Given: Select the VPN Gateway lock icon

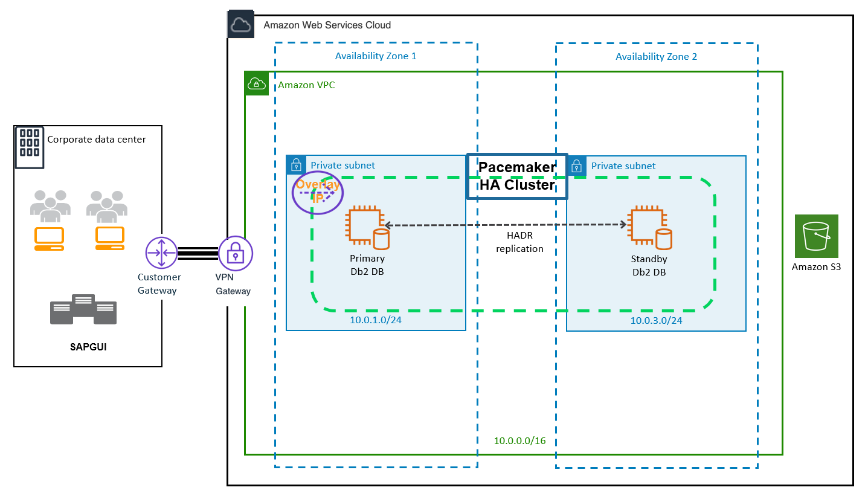Looking at the screenshot, I should tap(235, 253).
